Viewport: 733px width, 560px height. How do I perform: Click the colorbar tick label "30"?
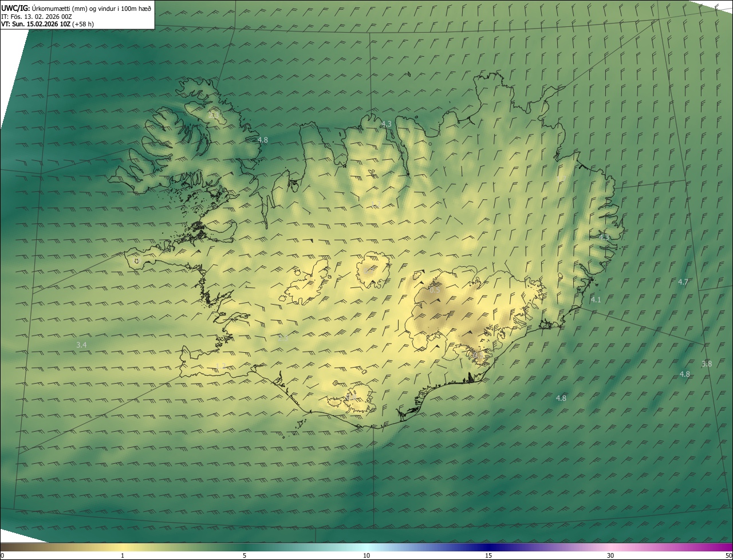coord(610,555)
